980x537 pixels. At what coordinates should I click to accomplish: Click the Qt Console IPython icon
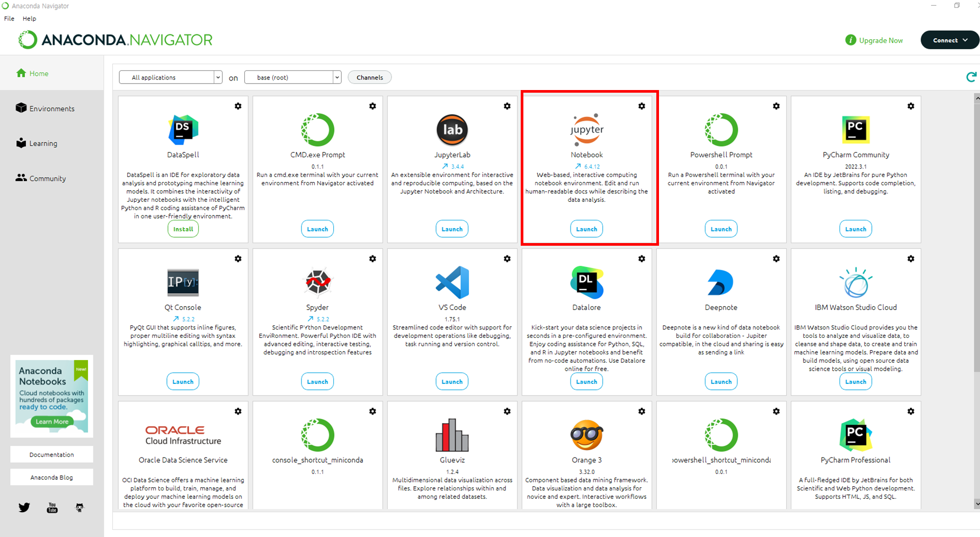(183, 282)
